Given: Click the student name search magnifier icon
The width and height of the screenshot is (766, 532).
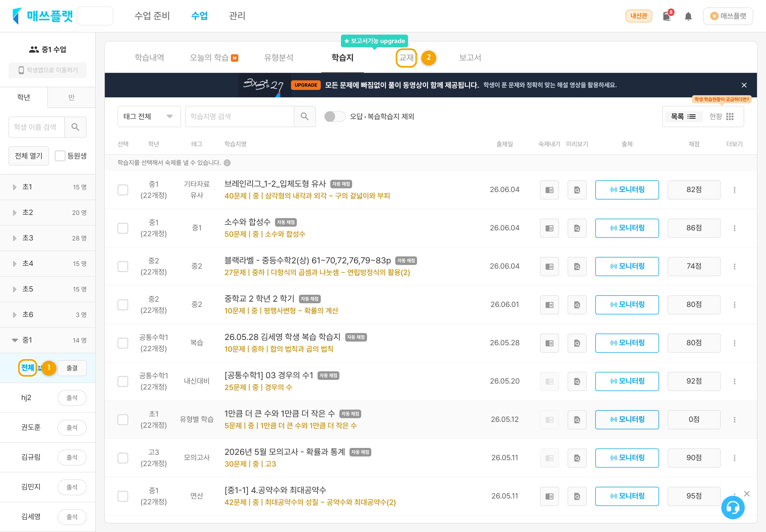Looking at the screenshot, I should [x=75, y=127].
